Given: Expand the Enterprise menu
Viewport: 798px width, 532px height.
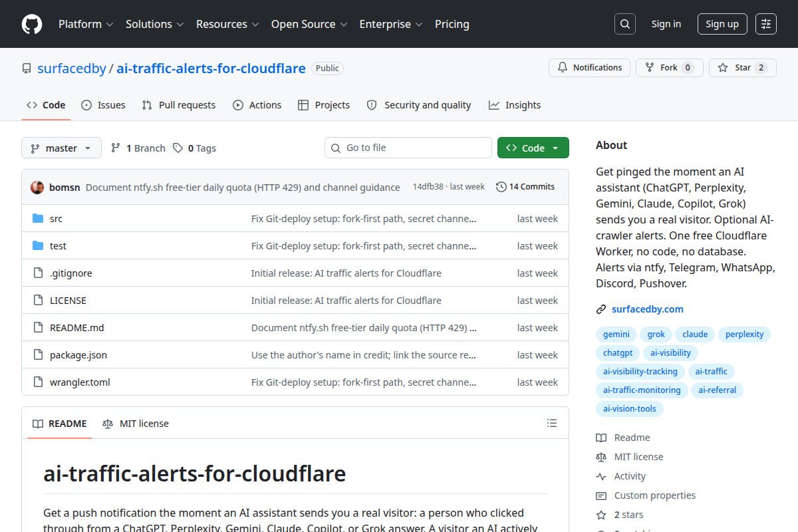Looking at the screenshot, I should click(x=391, y=24).
